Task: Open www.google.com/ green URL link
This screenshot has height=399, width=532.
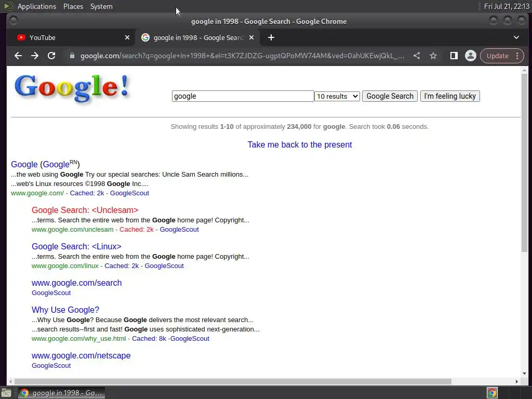Action: [x=37, y=193]
